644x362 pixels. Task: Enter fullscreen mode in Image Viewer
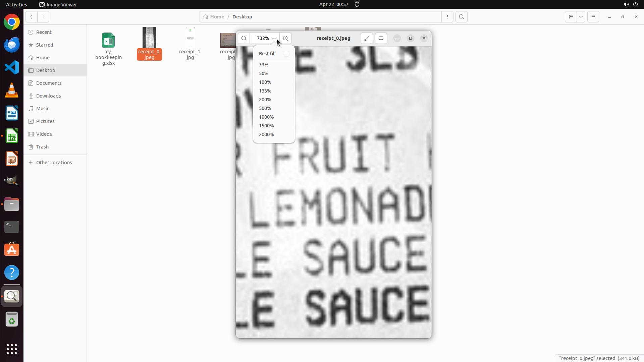[x=367, y=38]
